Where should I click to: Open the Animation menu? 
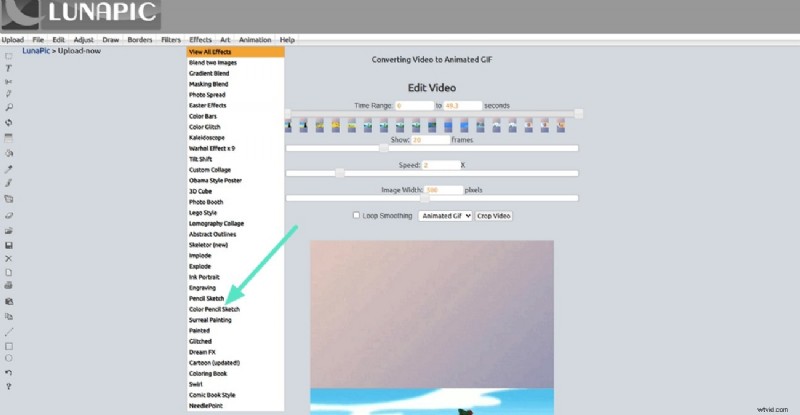point(257,39)
